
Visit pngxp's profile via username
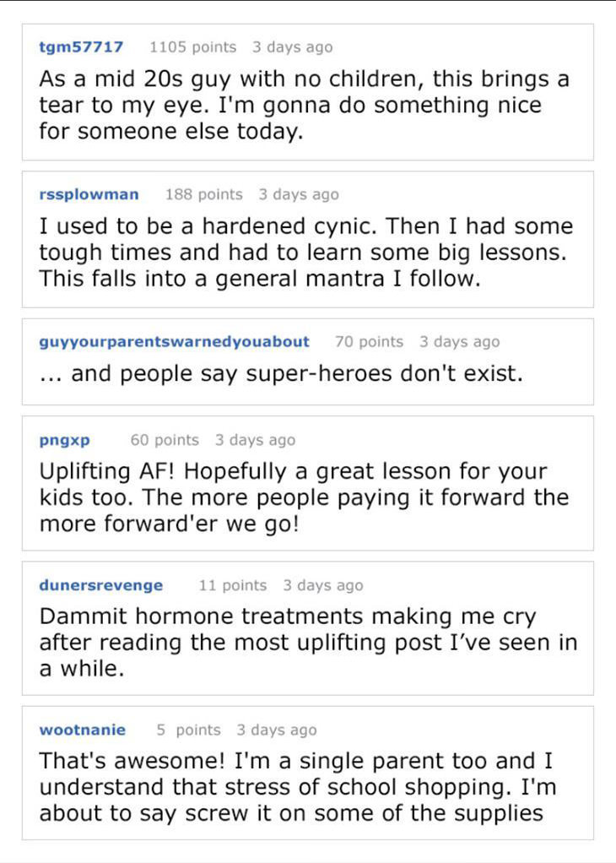(64, 440)
